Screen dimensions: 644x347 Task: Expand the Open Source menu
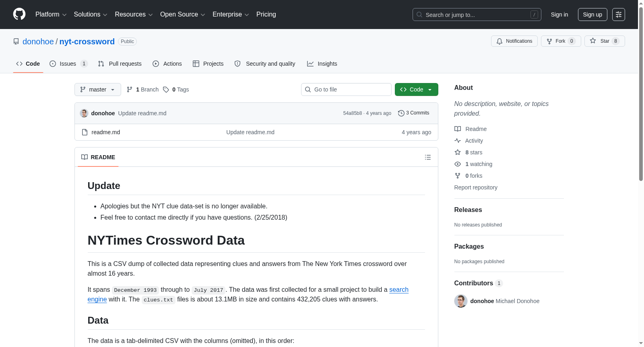(183, 15)
